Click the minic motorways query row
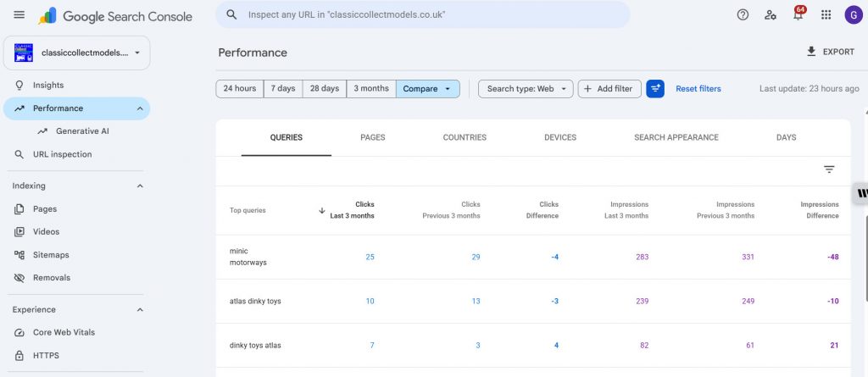This screenshot has width=868, height=377. [533, 257]
